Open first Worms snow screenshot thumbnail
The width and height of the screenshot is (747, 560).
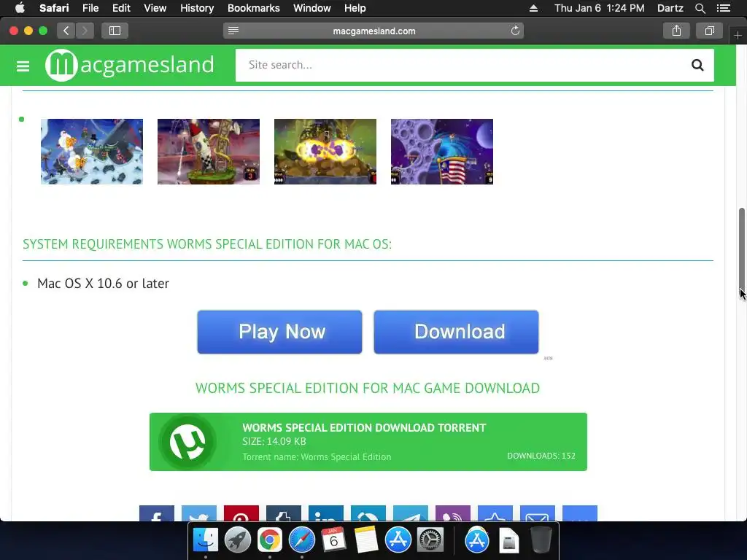(x=91, y=152)
